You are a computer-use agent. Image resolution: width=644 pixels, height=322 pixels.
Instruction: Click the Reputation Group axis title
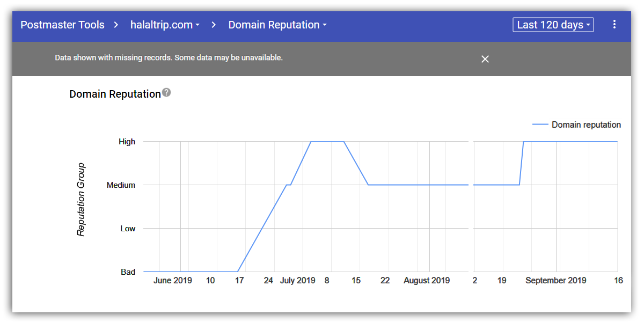81,200
